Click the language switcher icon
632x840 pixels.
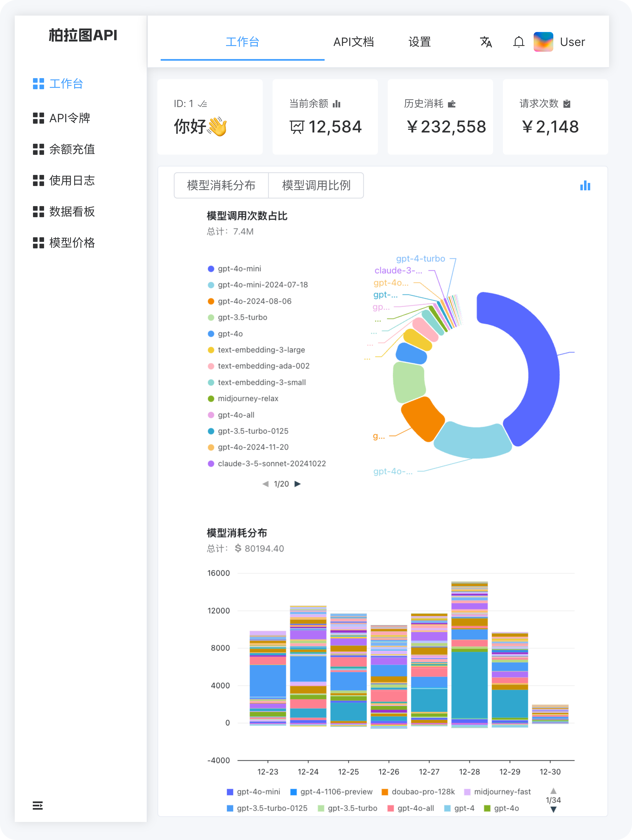(486, 42)
